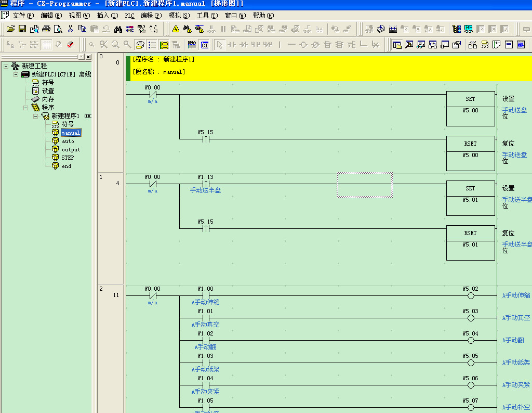Click the Compile program icon
532x413 pixels.
[x=382, y=29]
